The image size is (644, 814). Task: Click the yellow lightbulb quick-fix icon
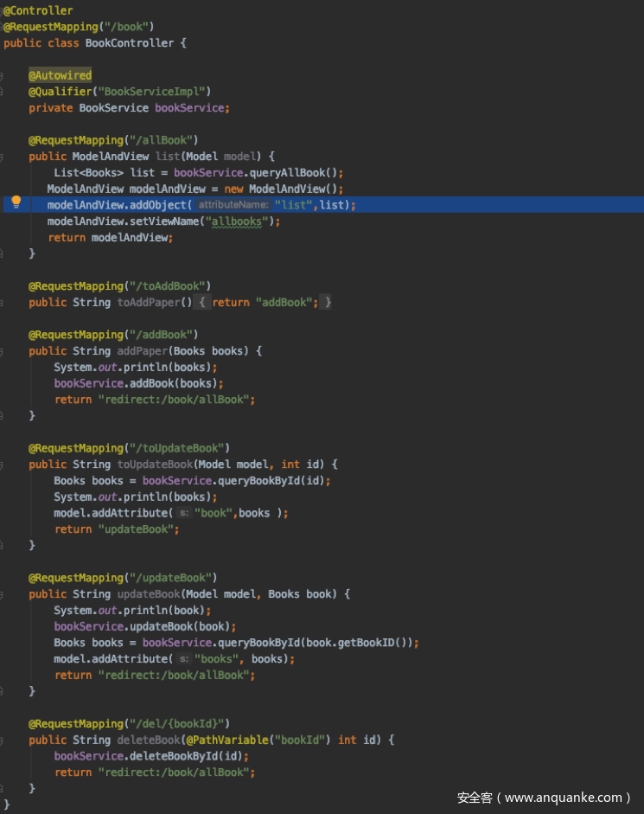[x=16, y=203]
